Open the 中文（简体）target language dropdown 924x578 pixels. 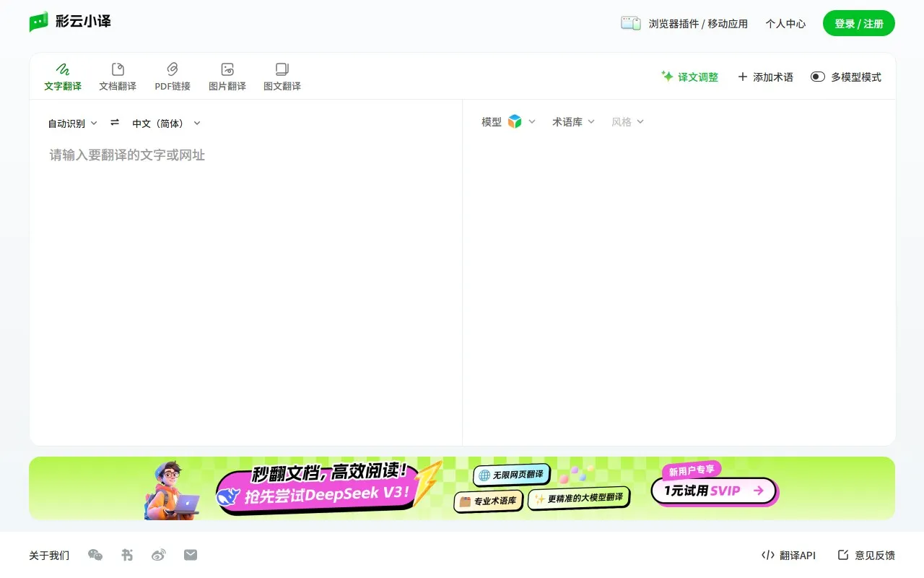pyautogui.click(x=165, y=123)
